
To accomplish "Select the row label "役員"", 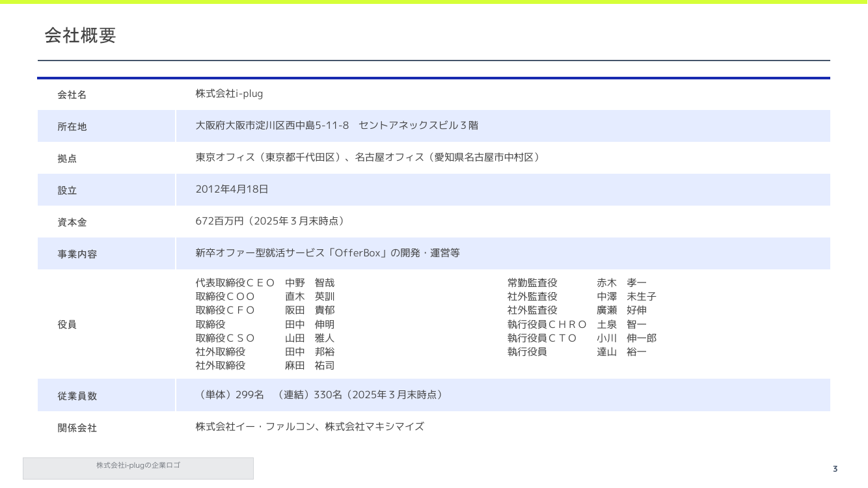I will point(67,325).
